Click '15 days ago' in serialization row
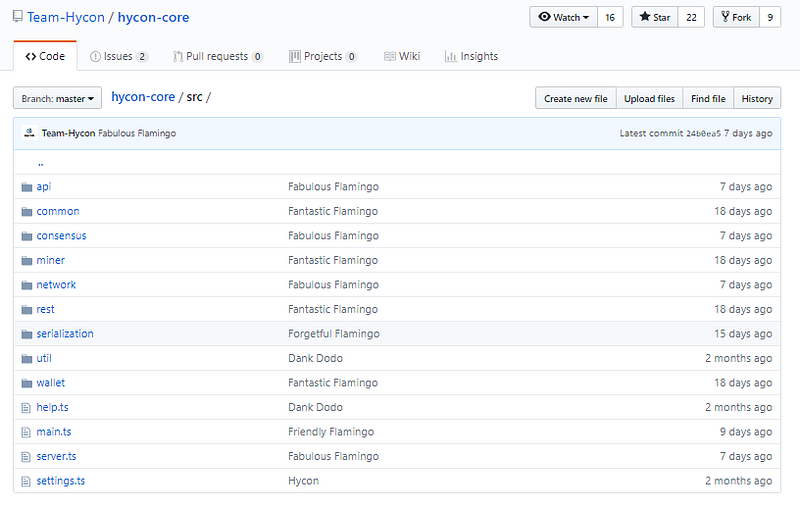Viewport: 800px width, 515px height. [x=743, y=334]
